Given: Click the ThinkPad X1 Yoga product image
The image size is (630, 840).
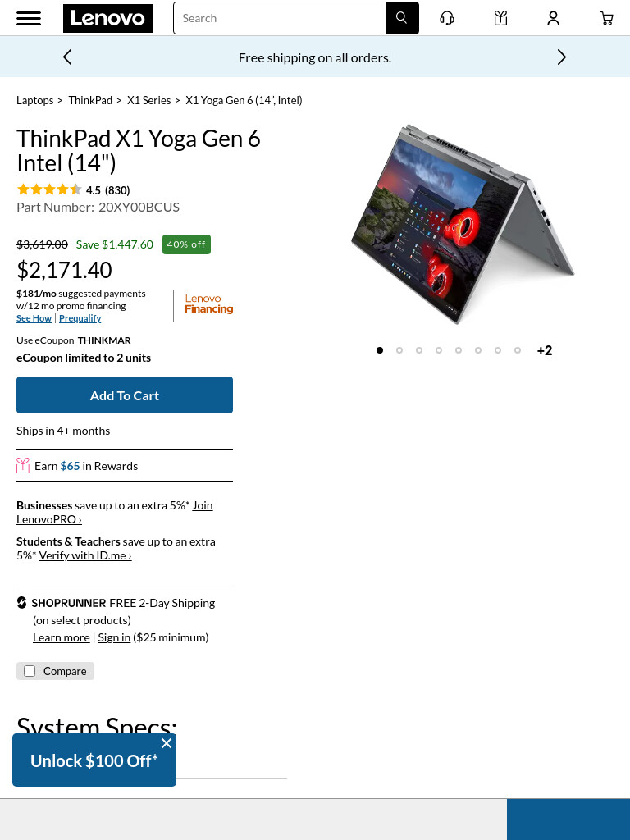Looking at the screenshot, I should click(x=463, y=224).
